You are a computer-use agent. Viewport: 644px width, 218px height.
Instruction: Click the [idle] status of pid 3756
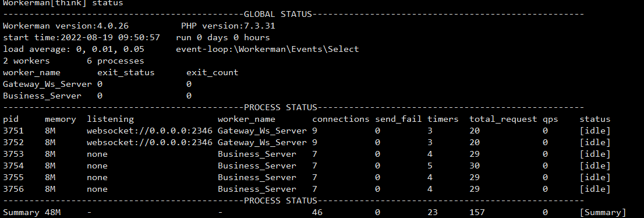[595, 189]
